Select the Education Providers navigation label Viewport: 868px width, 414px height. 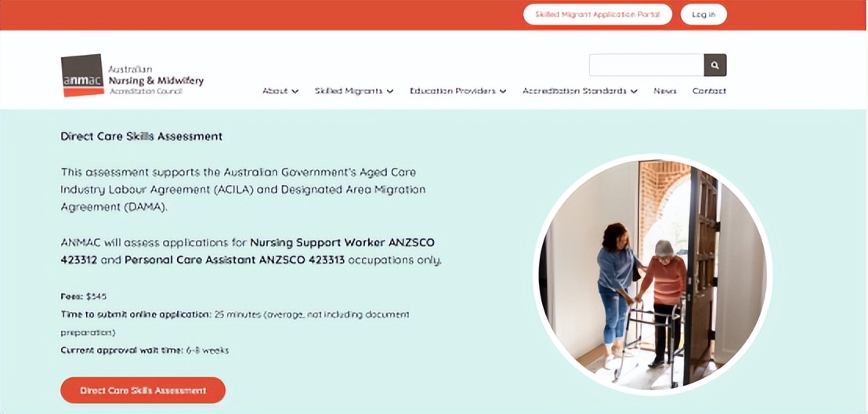[453, 91]
